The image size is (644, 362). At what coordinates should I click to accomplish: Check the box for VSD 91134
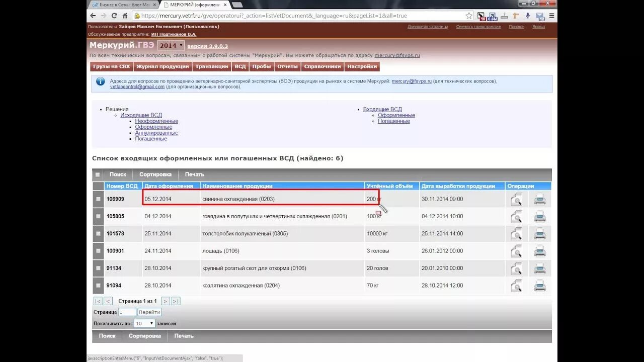[99, 268]
